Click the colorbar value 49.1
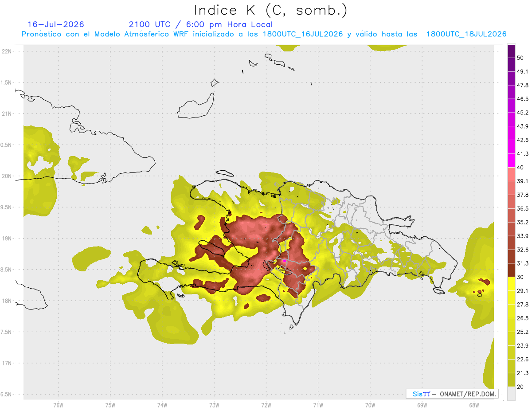 523,71
